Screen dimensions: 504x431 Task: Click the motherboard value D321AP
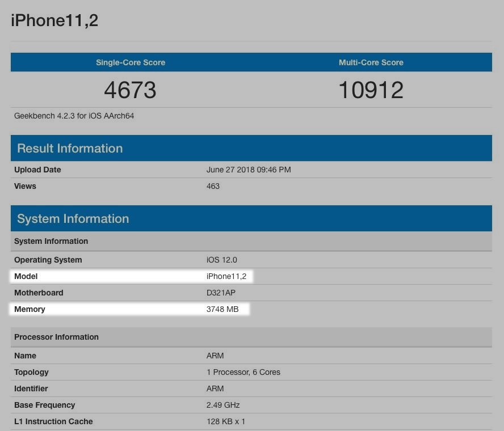[221, 293]
